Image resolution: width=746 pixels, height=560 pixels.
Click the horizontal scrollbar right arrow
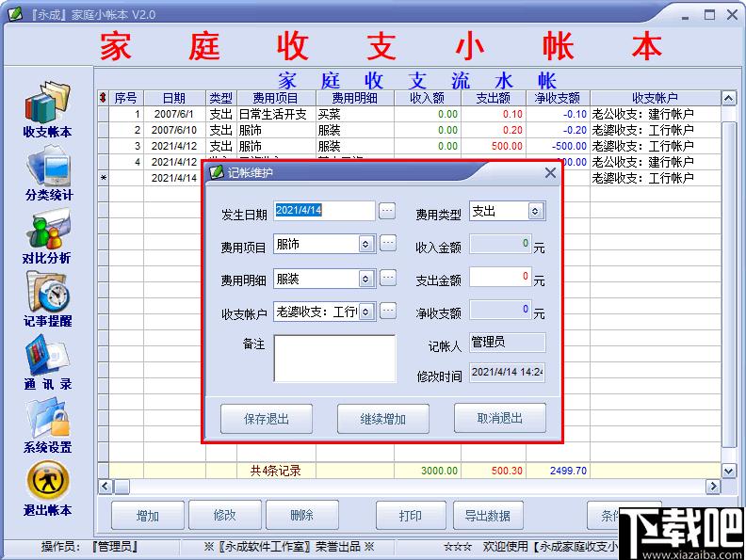(713, 486)
